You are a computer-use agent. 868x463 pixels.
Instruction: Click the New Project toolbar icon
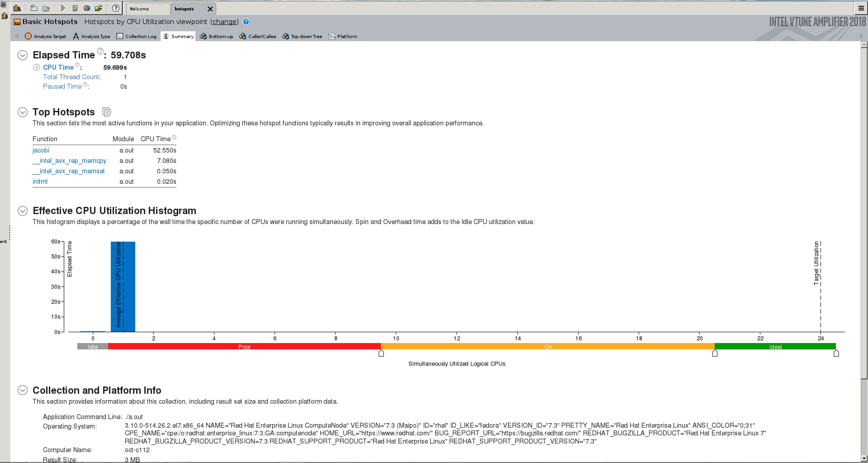click(x=34, y=8)
